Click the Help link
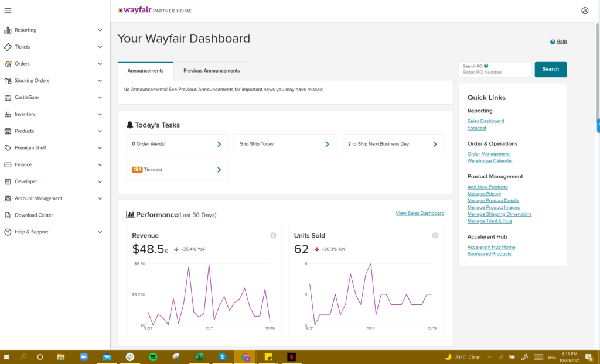 click(561, 42)
